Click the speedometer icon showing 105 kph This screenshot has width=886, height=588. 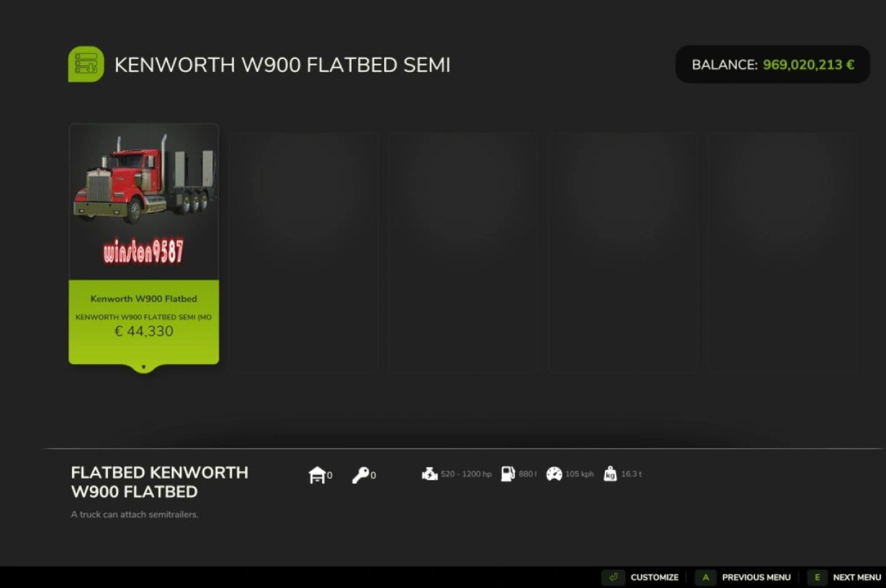[552, 474]
